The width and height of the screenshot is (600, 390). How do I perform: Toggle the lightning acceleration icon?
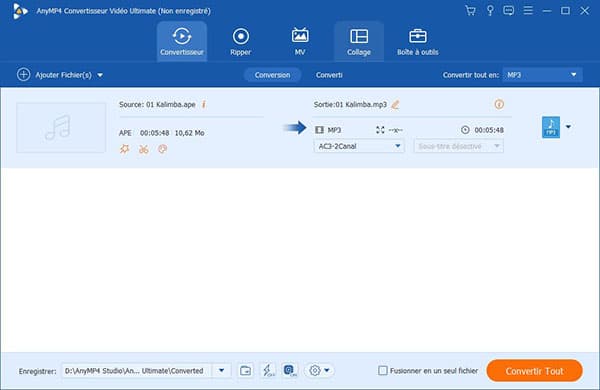268,370
